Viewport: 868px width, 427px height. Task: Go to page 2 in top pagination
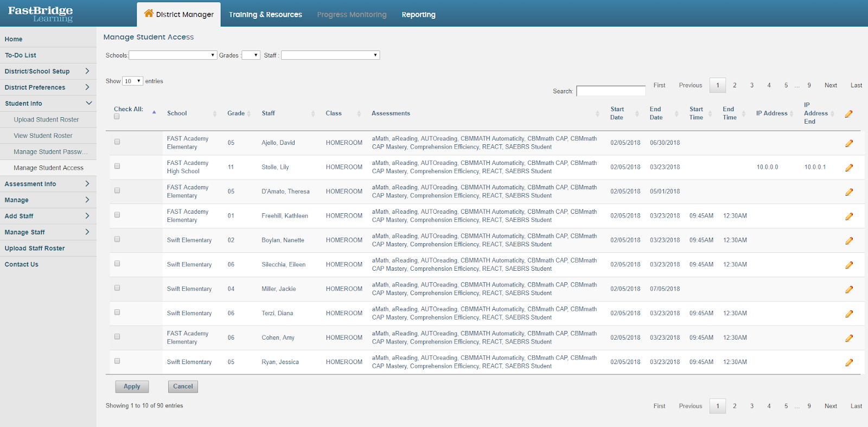[735, 85]
